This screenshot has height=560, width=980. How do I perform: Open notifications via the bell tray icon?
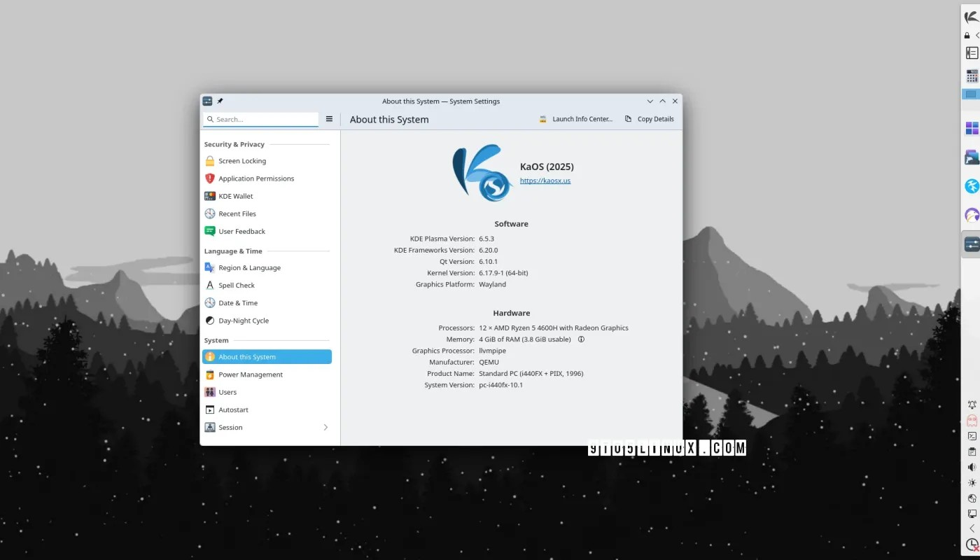pyautogui.click(x=972, y=405)
